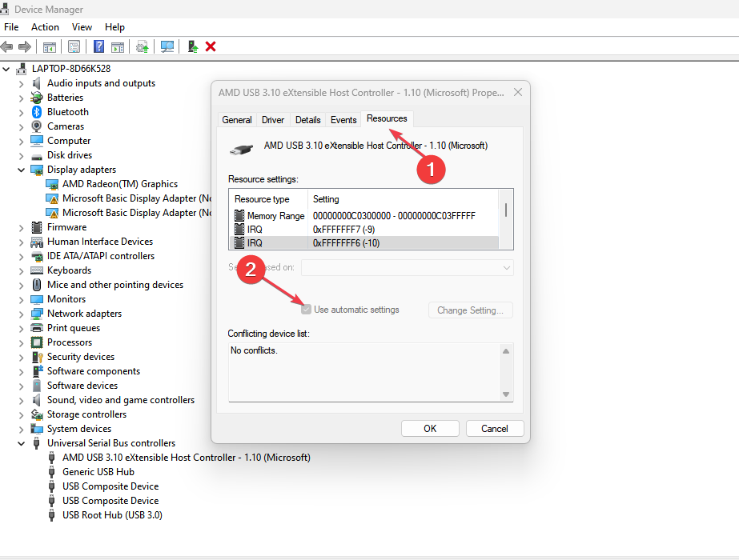Click the Firmware chip icon
This screenshot has height=560, width=739.
click(37, 227)
